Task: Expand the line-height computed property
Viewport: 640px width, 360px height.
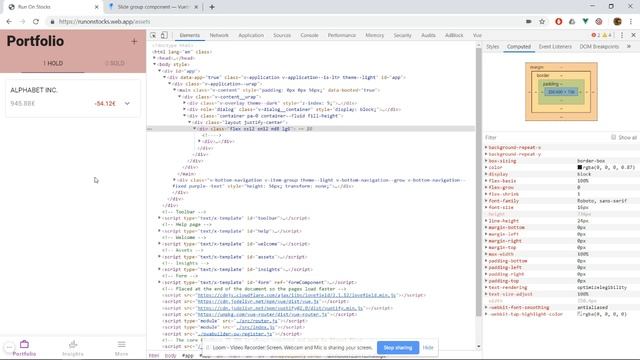Action: pos(486,221)
